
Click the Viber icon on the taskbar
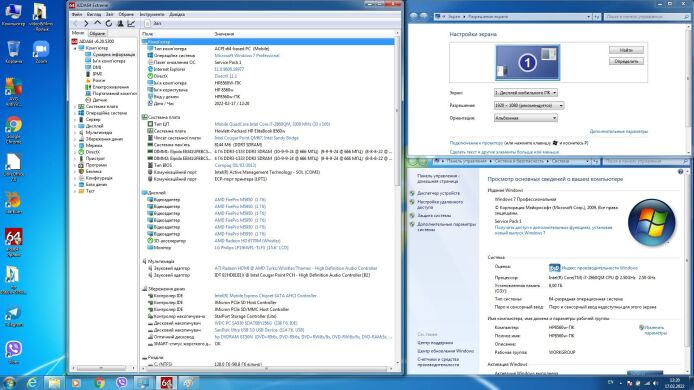[121, 382]
